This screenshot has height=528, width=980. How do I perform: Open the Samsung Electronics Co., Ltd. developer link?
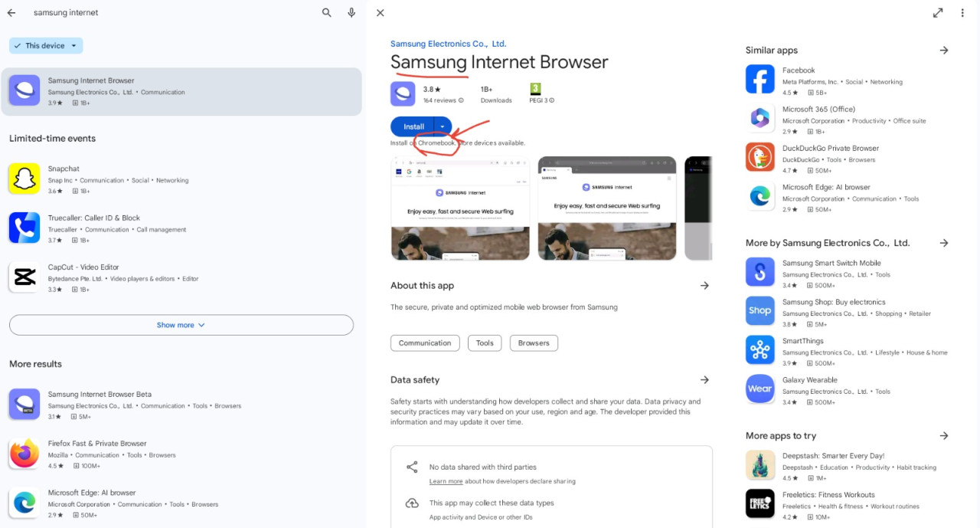point(448,44)
